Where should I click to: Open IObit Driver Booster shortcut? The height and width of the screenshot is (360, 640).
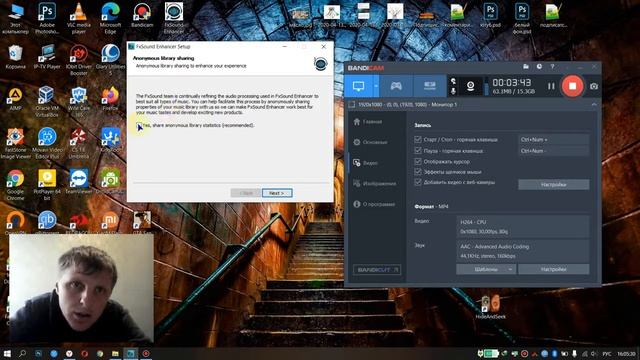point(78,60)
